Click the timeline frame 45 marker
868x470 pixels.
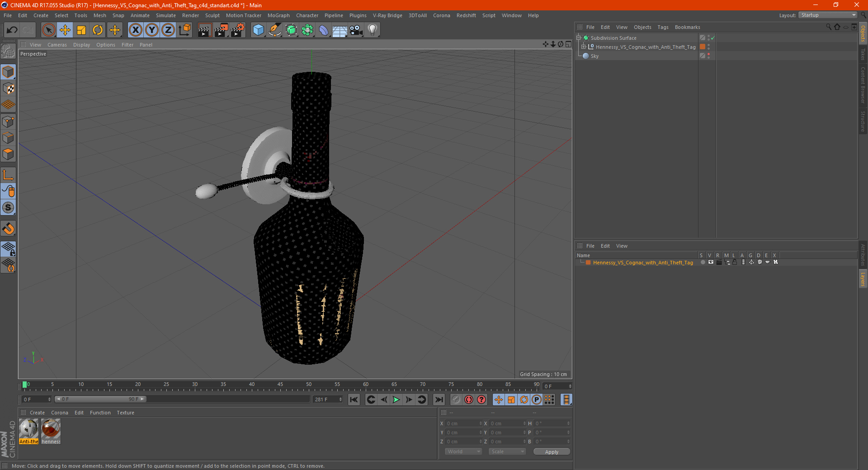[x=280, y=385]
